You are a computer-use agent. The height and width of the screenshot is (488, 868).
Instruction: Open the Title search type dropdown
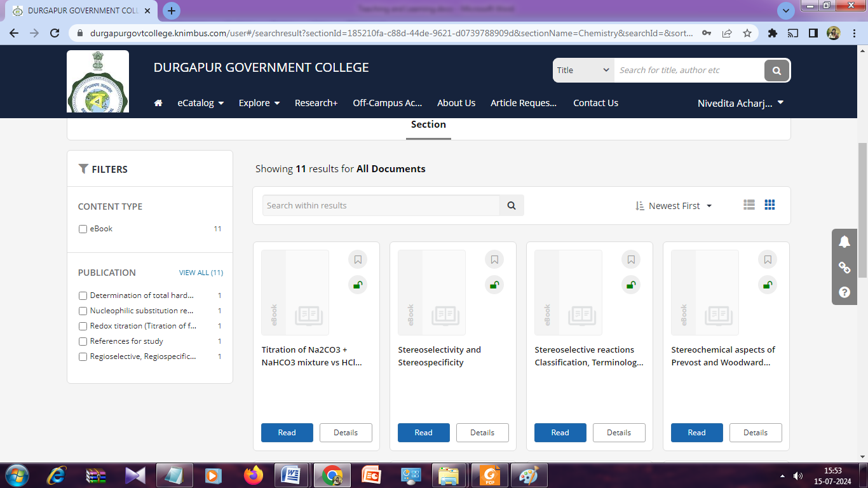pyautogui.click(x=583, y=71)
